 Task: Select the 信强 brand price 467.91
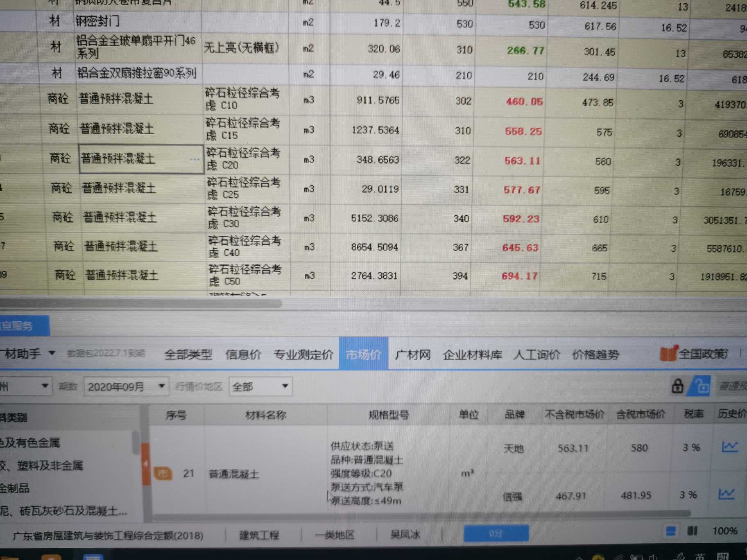pyautogui.click(x=570, y=496)
